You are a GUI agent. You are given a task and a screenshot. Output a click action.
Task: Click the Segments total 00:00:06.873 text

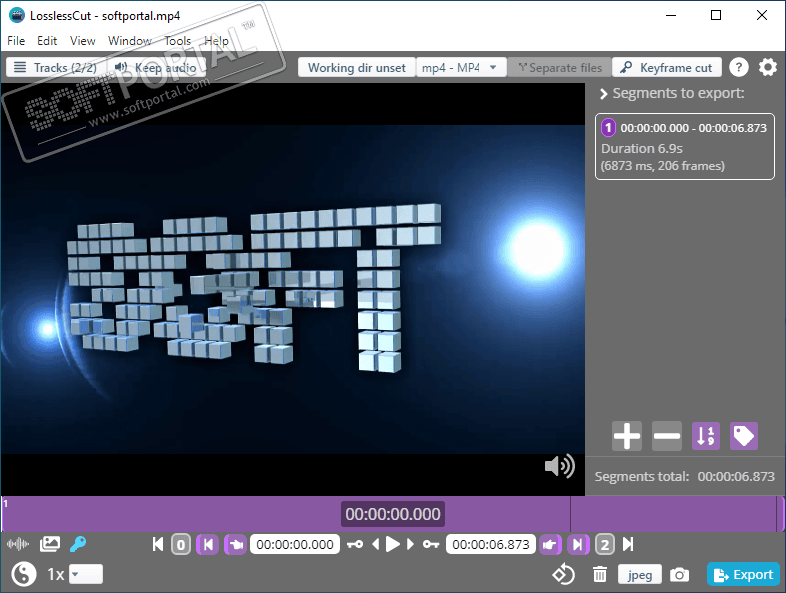pyautogui.click(x=684, y=476)
